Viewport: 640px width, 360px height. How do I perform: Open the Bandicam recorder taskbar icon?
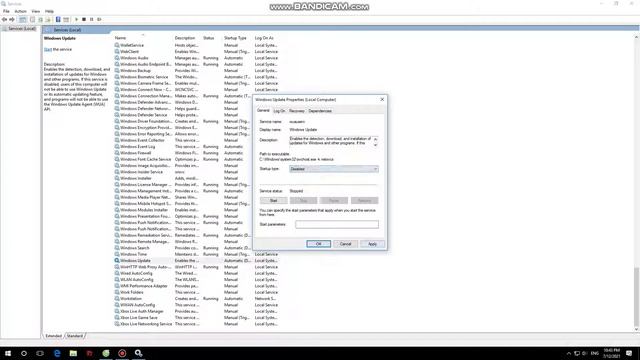tap(122, 353)
